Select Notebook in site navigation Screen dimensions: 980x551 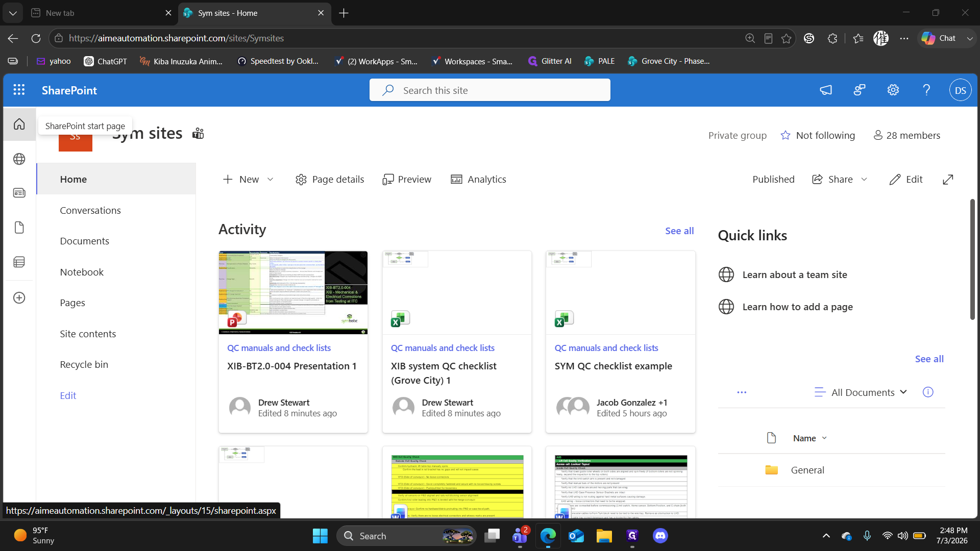click(82, 272)
